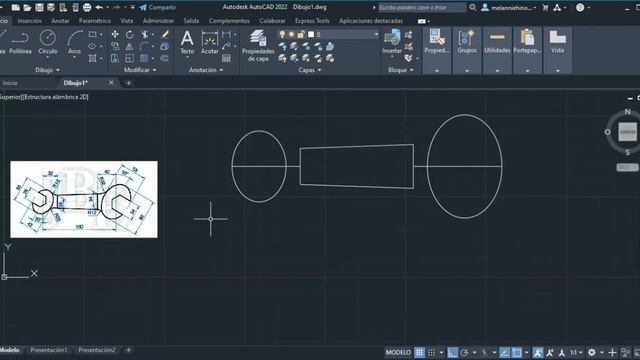Open Propiedades de capa manager
Image resolution: width=640 pixels, height=360 pixels.
coord(258,46)
